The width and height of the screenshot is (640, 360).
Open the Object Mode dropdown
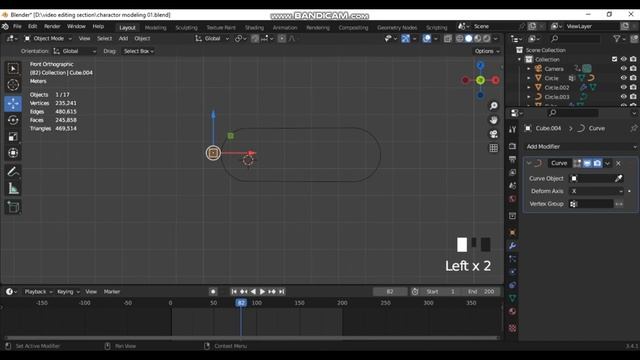pyautogui.click(x=48, y=38)
